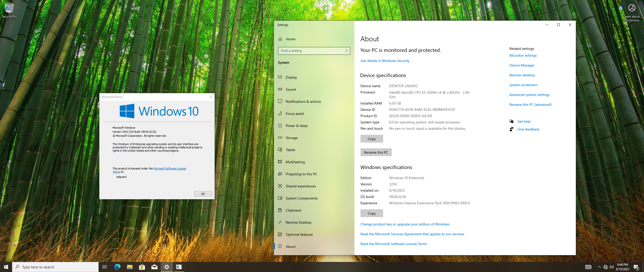Click the Focus assist moon icon
Image resolution: width=644 pixels, height=272 pixels.
(280, 114)
